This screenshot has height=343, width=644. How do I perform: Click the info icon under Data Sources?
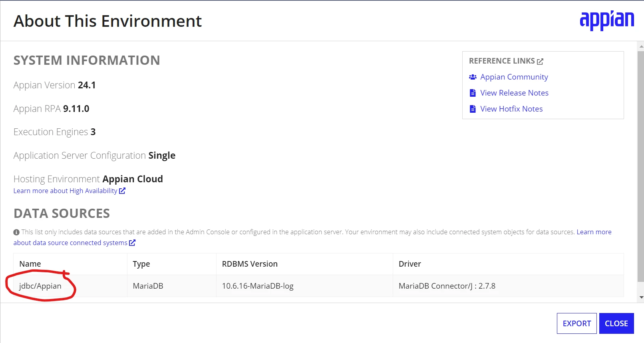(16, 232)
